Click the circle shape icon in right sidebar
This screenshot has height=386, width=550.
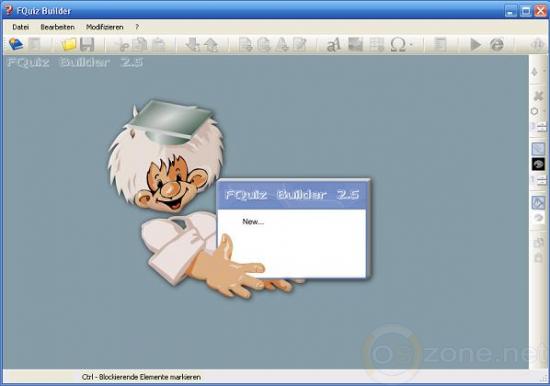click(535, 111)
